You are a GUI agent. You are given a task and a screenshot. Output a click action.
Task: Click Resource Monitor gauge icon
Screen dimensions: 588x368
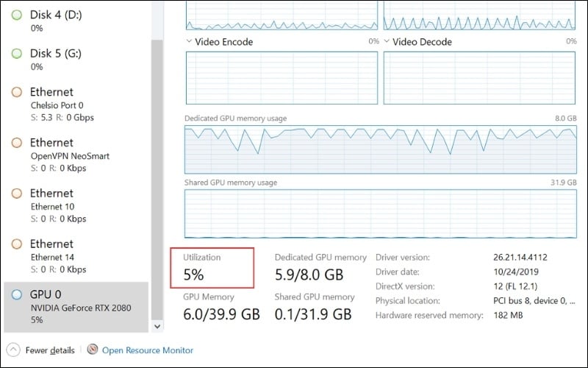[x=93, y=350]
